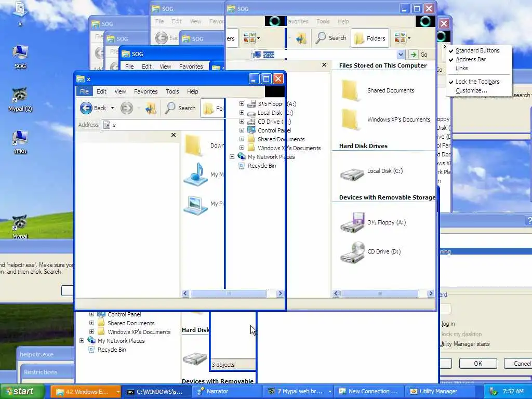Expand My Network Places node in SOG tree
This screenshot has width=532, height=399.
point(232,157)
